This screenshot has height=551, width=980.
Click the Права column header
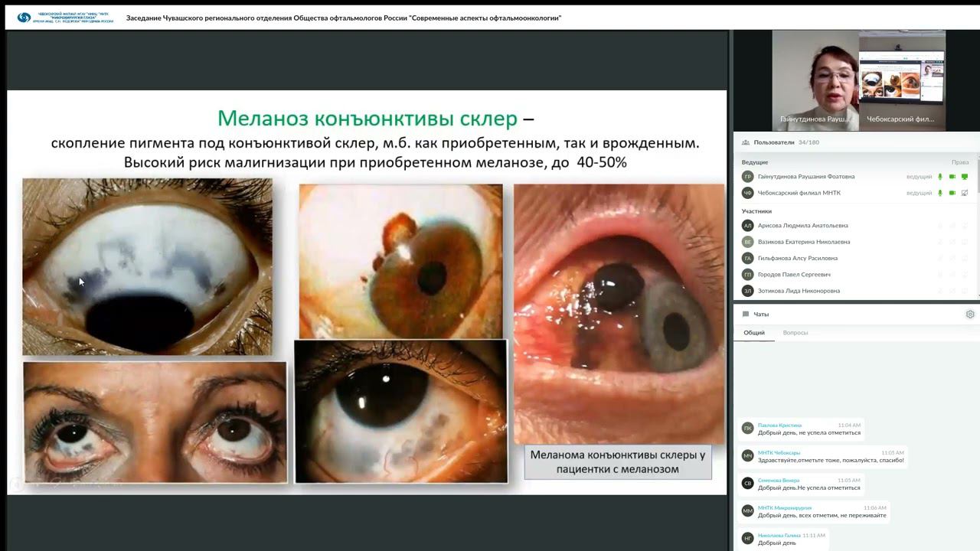960,162
